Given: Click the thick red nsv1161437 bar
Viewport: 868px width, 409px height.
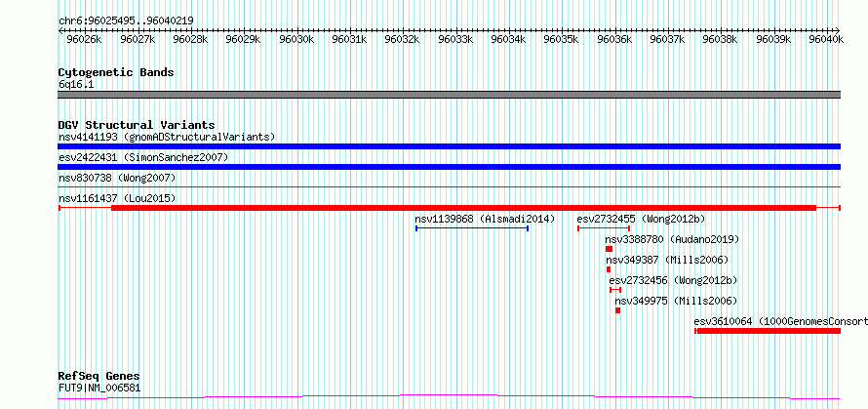Looking at the screenshot, I should click(464, 208).
